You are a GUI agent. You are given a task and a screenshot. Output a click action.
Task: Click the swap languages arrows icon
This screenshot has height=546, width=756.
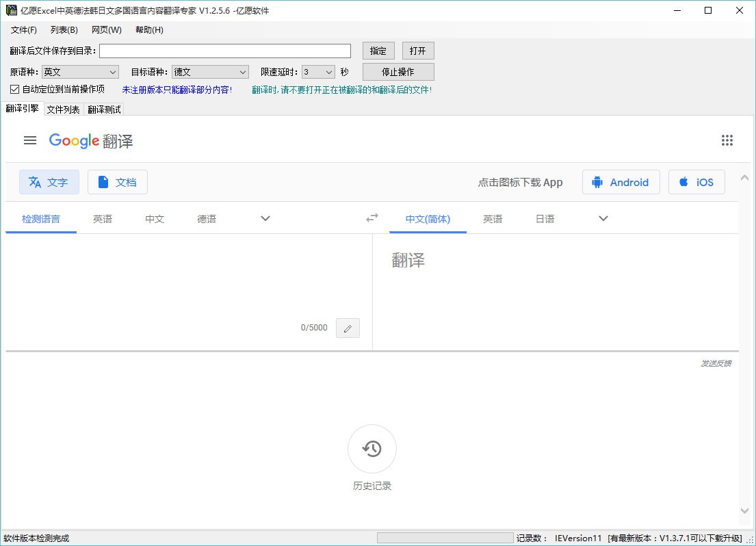tap(372, 218)
